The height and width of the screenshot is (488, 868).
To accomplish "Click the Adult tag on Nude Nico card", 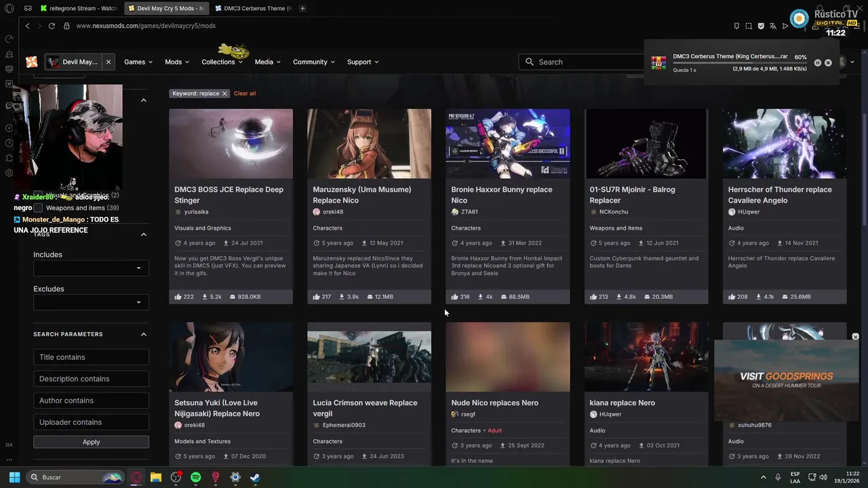I will click(494, 430).
